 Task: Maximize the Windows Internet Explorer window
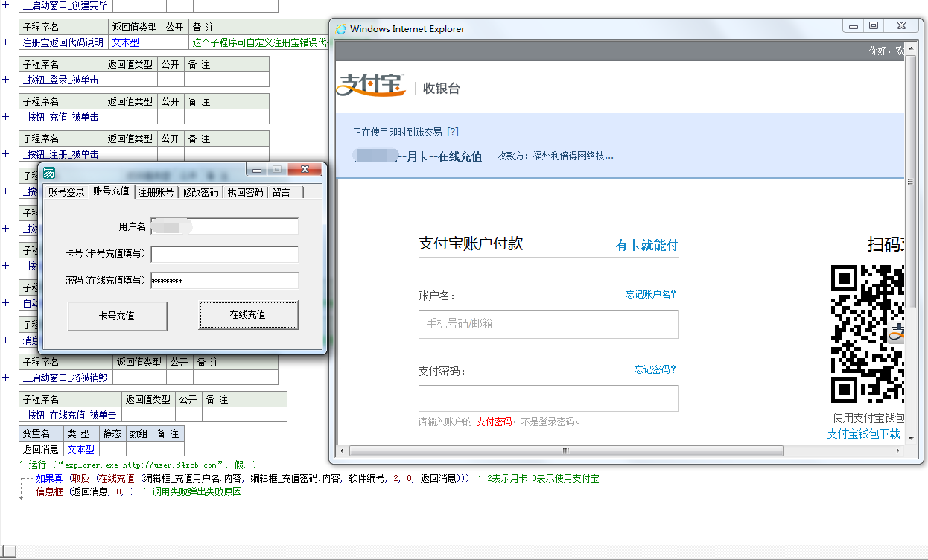[874, 25]
